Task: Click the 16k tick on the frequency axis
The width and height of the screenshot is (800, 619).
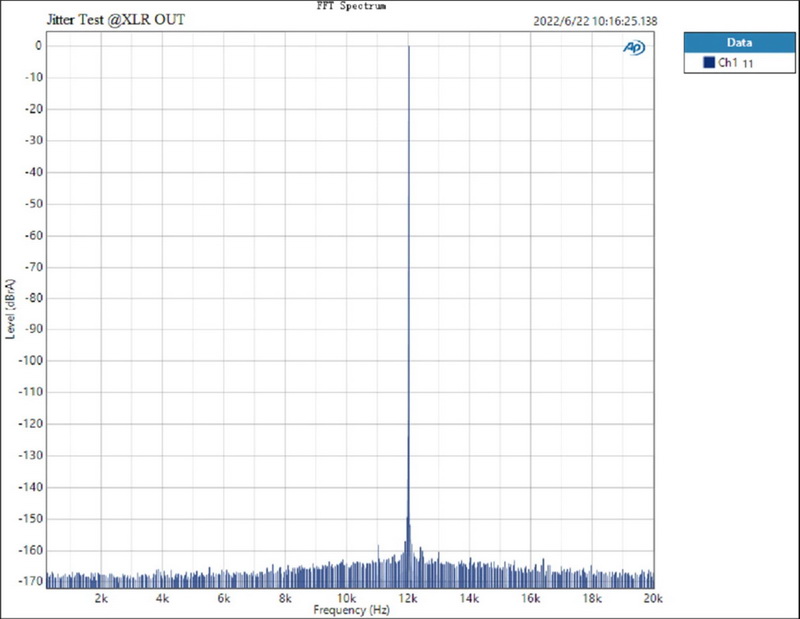Action: pyautogui.click(x=531, y=598)
